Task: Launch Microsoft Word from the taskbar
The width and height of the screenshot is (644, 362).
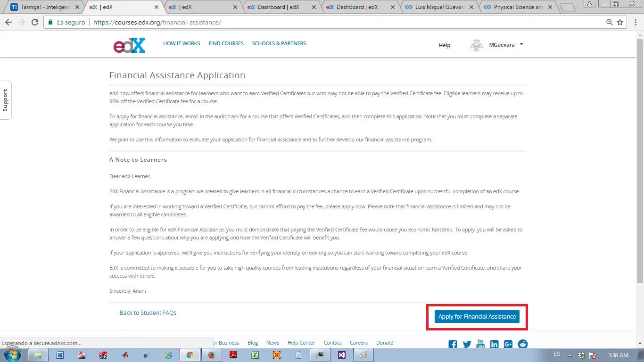Action: point(60,355)
